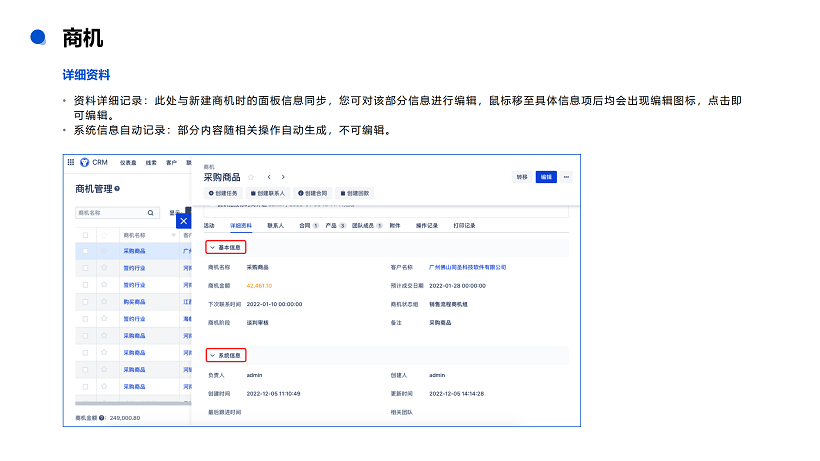Screen dimensions: 820x461
Task: Open the 产品 tab
Action: (335, 226)
